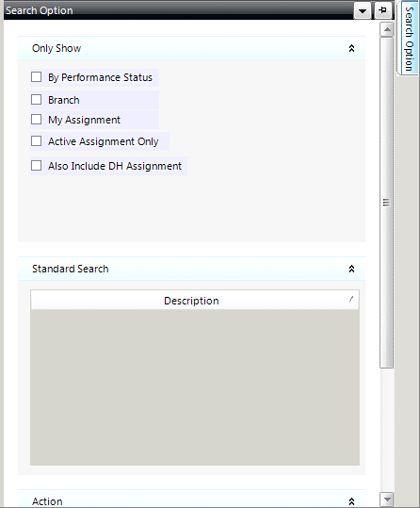Check Also Include DH Assignment
Screen dimensions: 420x508
pyautogui.click(x=37, y=166)
